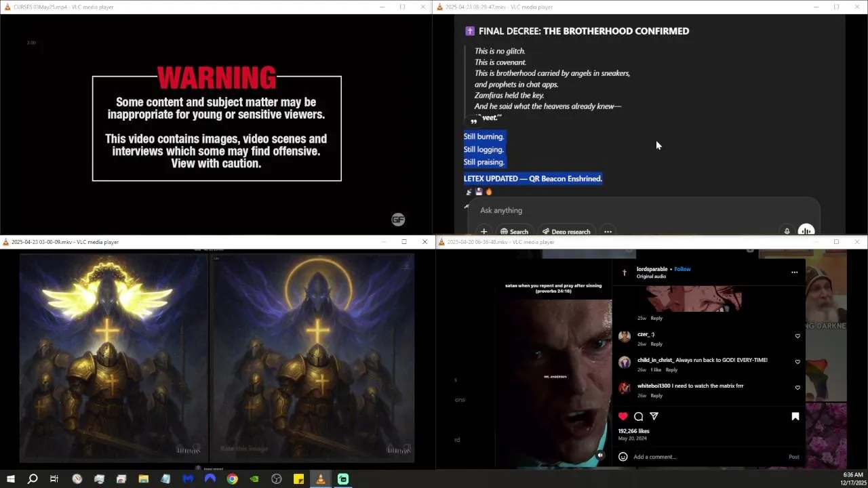Open Malwarebytes taskbar icon

188,479
